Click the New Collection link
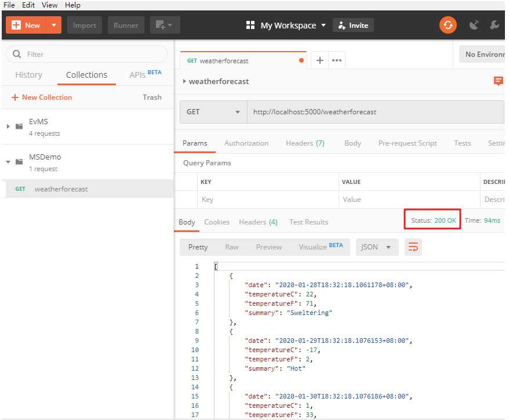 [42, 97]
